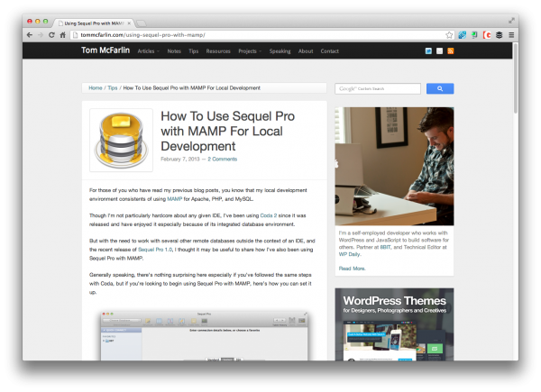Open the Contact page from navigation
The image size is (541, 392).
(330, 51)
